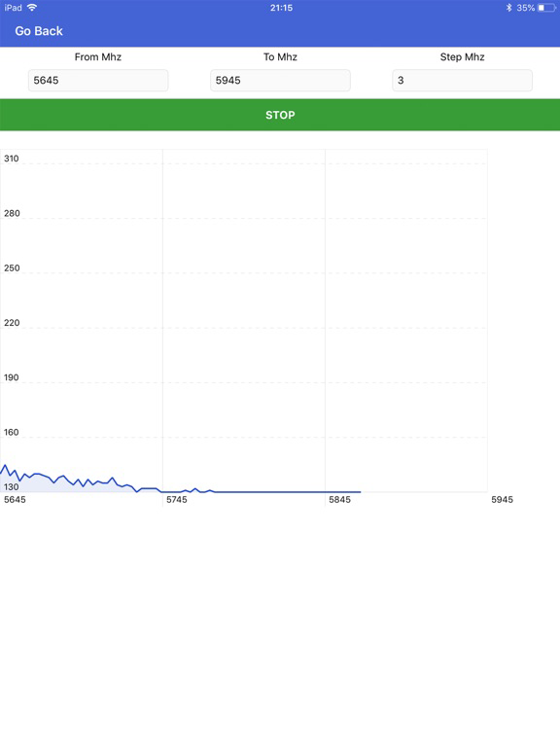Tap the Go Back button
The image size is (560, 747).
click(39, 31)
